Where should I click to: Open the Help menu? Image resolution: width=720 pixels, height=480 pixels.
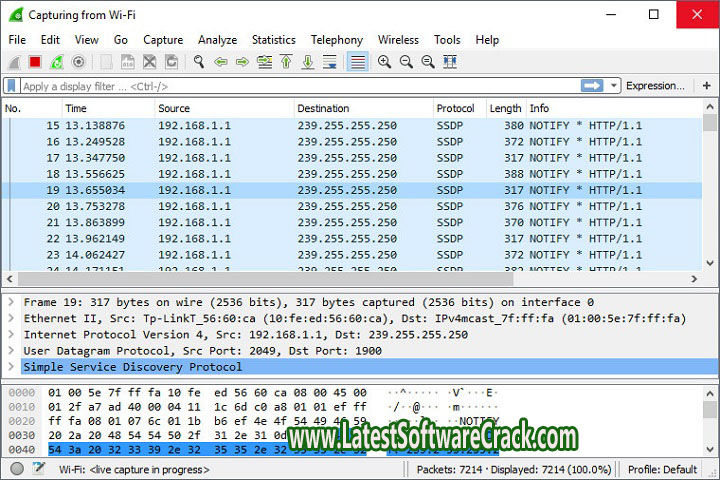click(x=487, y=40)
